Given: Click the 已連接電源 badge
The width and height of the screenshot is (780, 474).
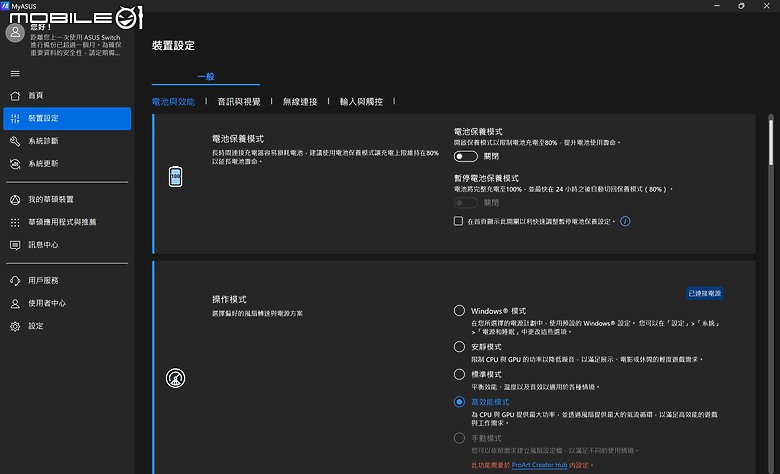Looking at the screenshot, I should click(704, 293).
